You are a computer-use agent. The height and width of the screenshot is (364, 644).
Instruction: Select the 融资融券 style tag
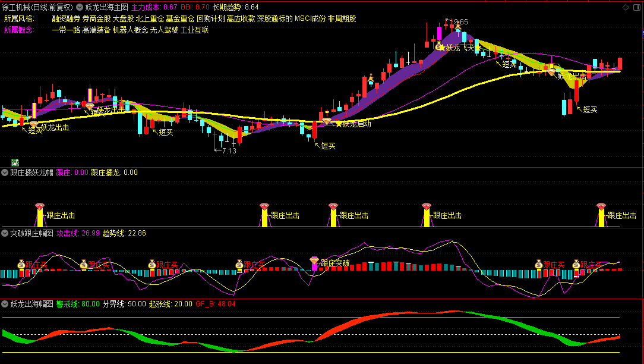66,19
